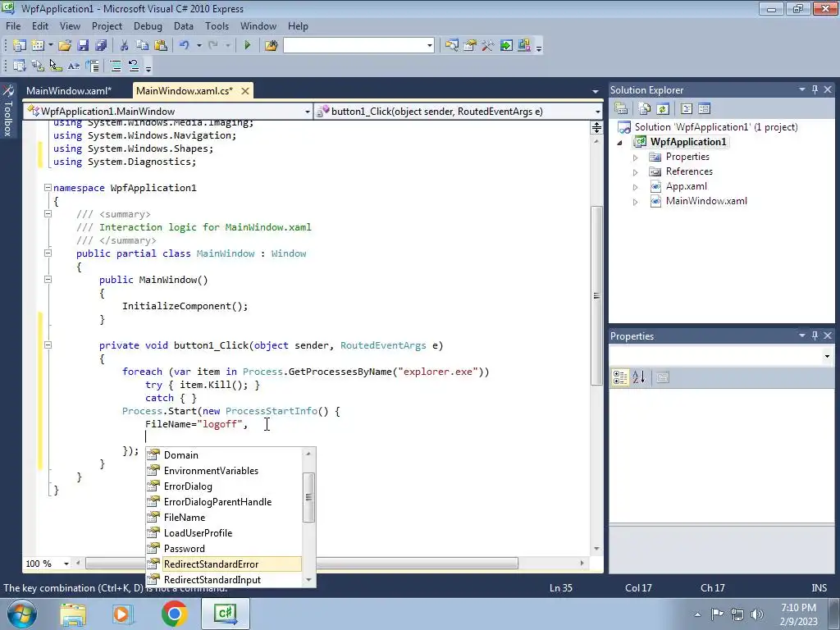Collapse the button1_Click method region
This screenshot has width=840, height=630.
tap(48, 345)
